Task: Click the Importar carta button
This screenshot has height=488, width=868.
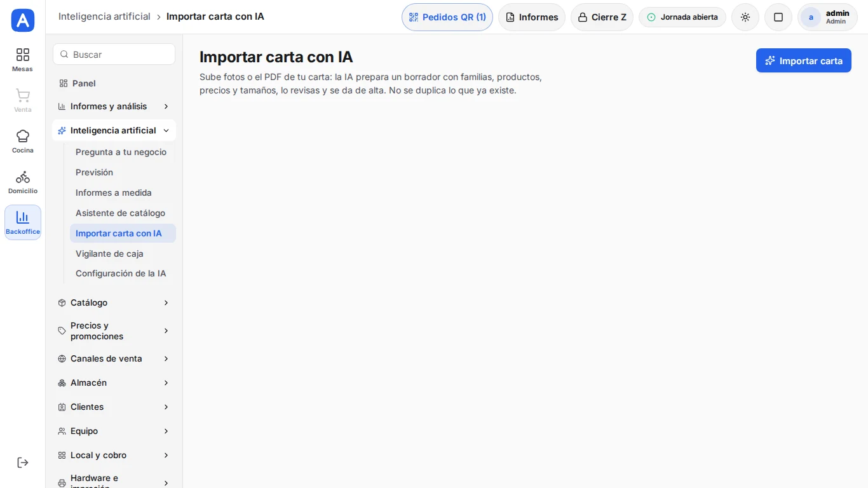Action: point(804,61)
